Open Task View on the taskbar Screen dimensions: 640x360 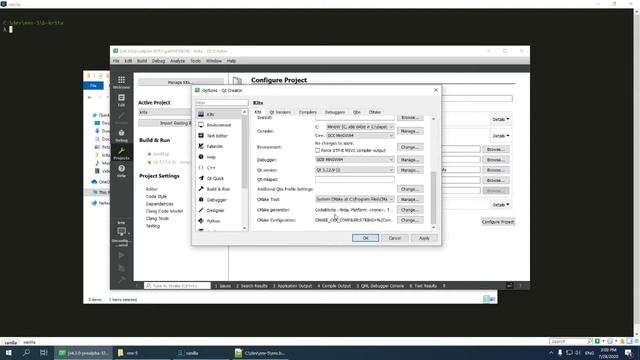pos(44,353)
